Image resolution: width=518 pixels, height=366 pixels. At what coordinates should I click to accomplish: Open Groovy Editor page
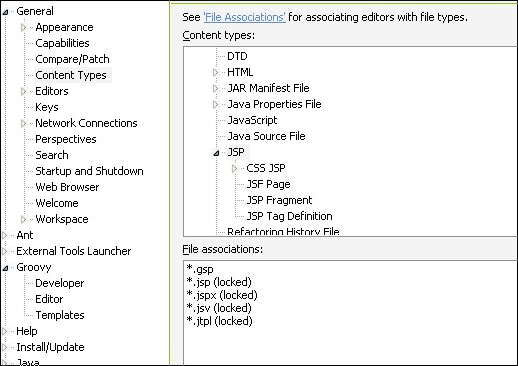click(49, 299)
